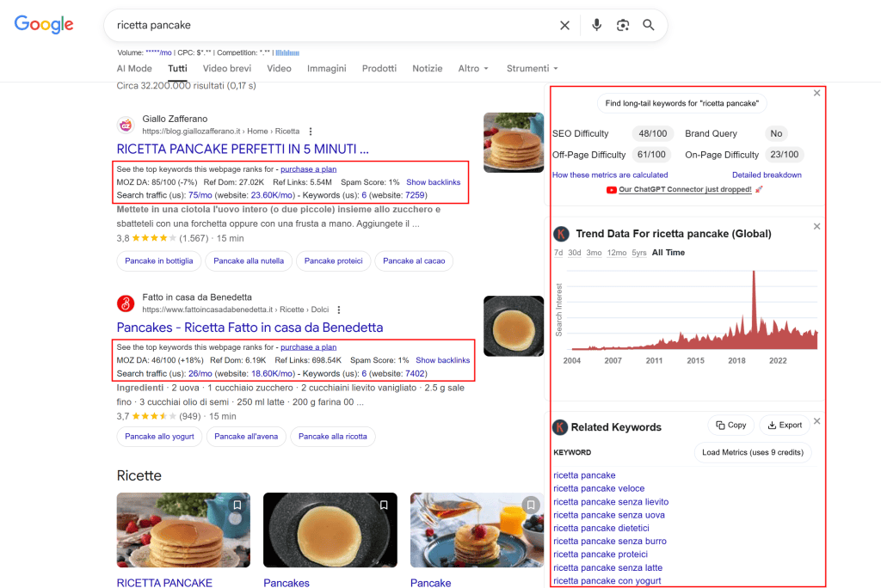Click Find long-tail keywords button
Viewport: 881px width, 588px height.
(682, 103)
